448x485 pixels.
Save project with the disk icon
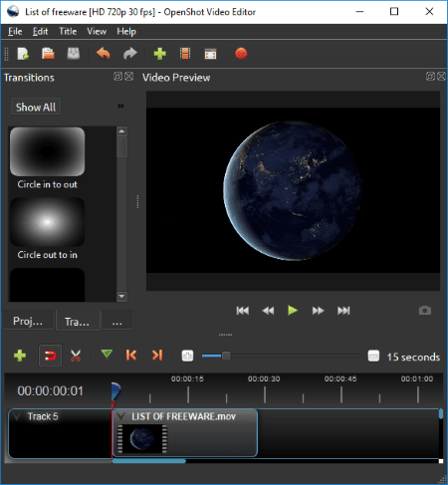[x=74, y=54]
